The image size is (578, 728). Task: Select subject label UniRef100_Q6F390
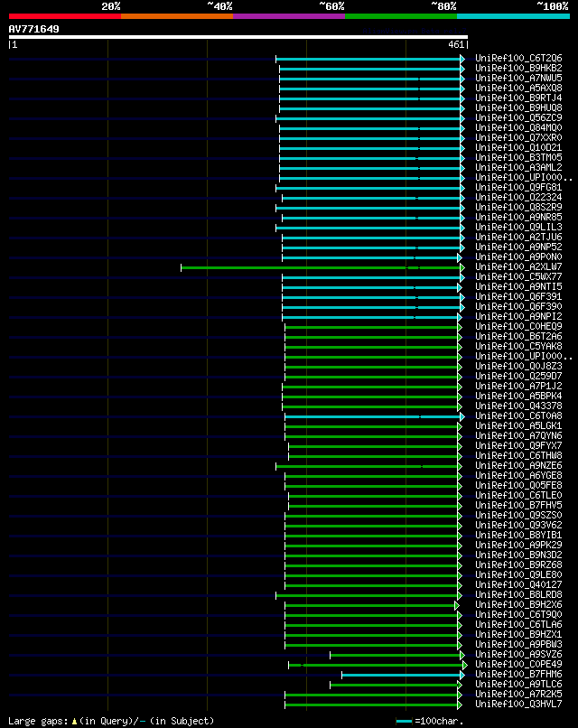[518, 306]
